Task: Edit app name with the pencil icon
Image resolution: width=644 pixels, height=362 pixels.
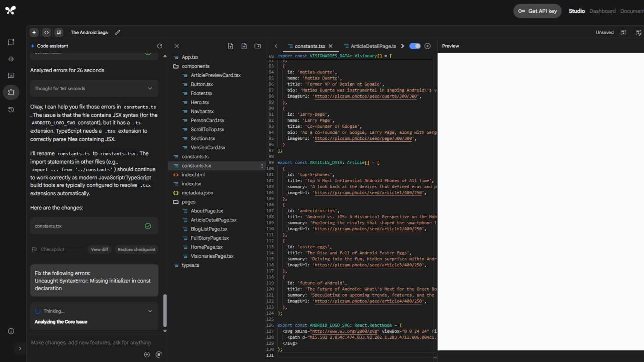Action: (x=118, y=32)
